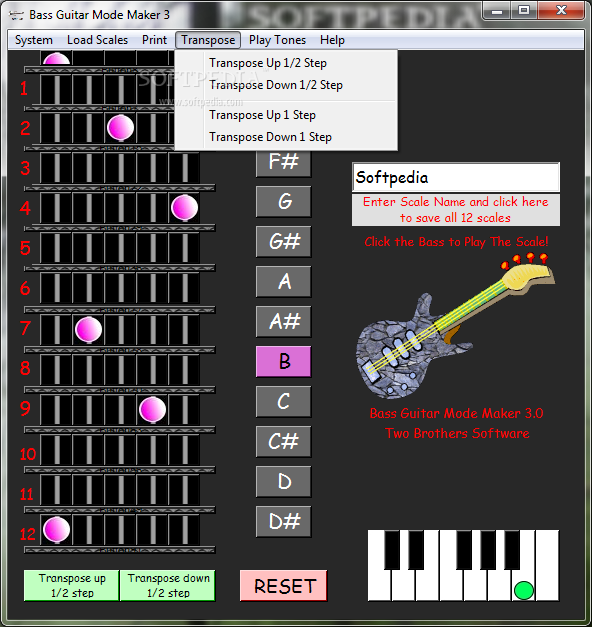Select the A# key button
592x627 pixels.
pyautogui.click(x=284, y=321)
